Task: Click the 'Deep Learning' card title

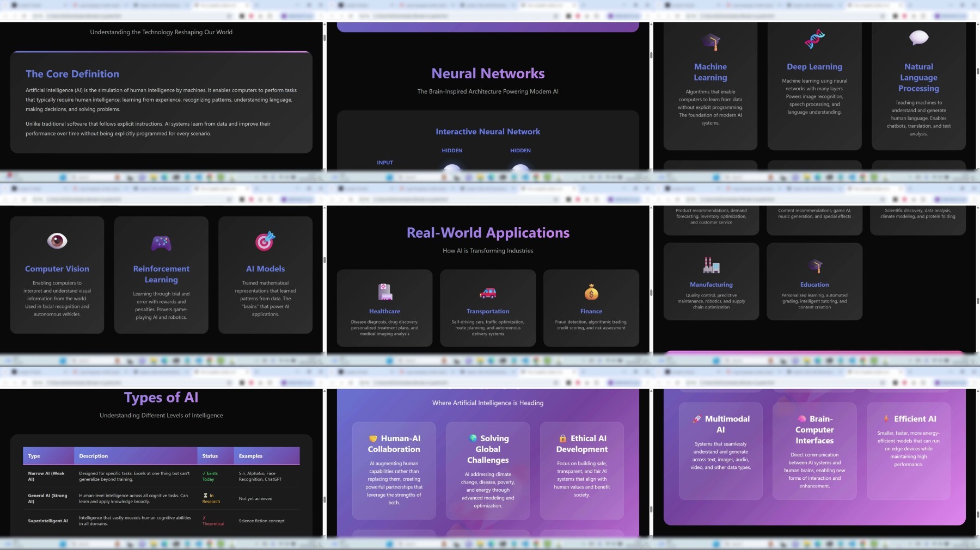Action: click(x=814, y=66)
